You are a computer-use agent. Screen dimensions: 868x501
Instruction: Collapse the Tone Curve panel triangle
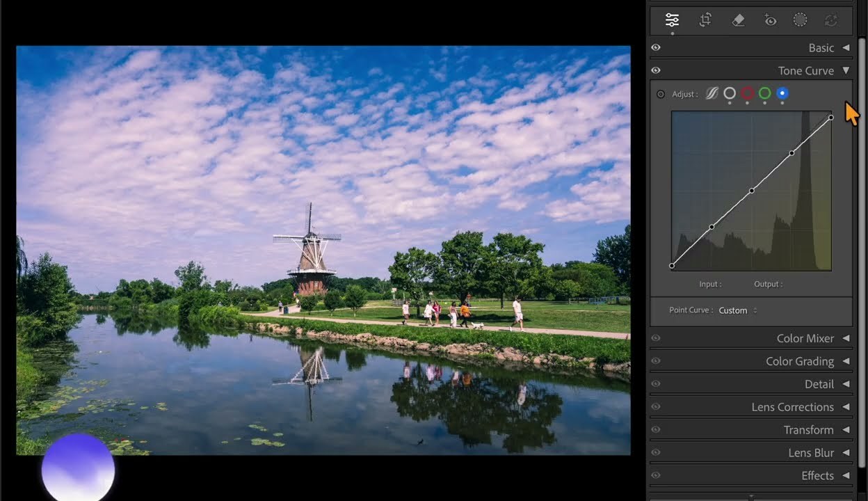pyautogui.click(x=846, y=70)
